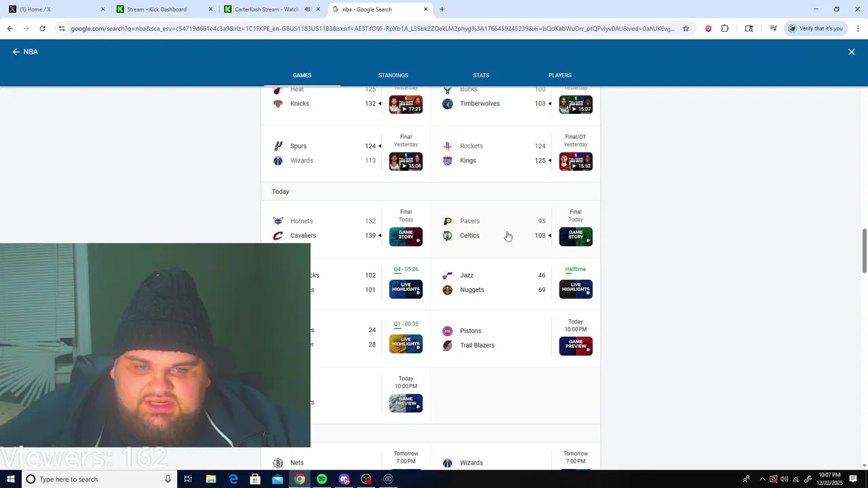Click the Knicks team logo
Viewport: 868px width, 488px height.
[x=277, y=104]
